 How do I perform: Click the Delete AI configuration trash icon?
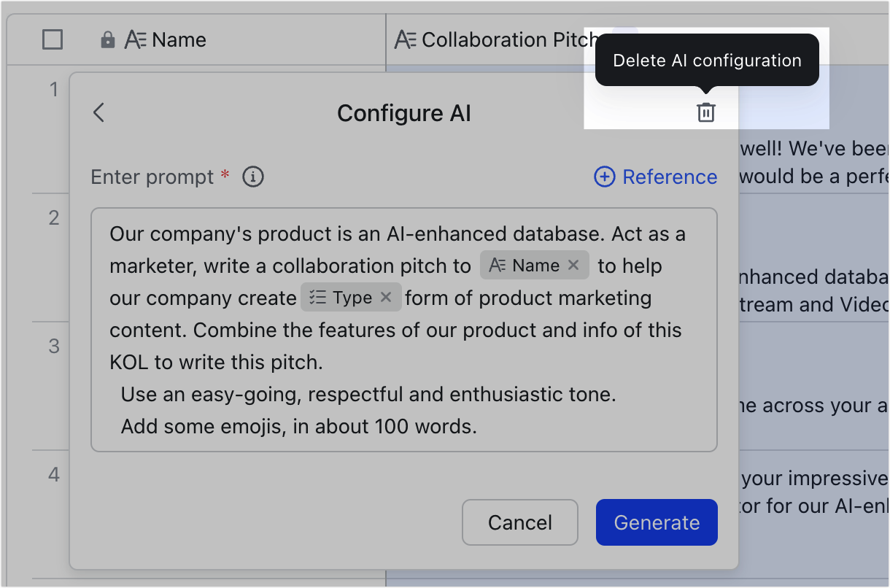[705, 112]
